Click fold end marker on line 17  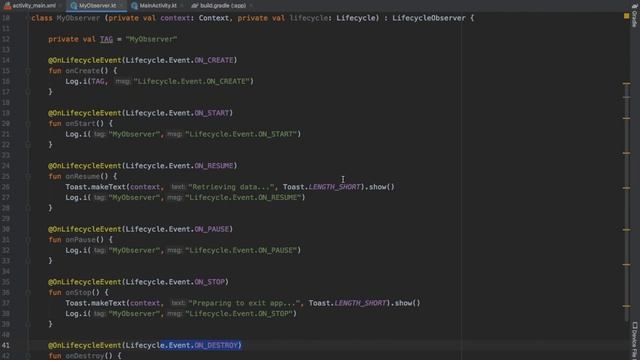(x=28, y=92)
